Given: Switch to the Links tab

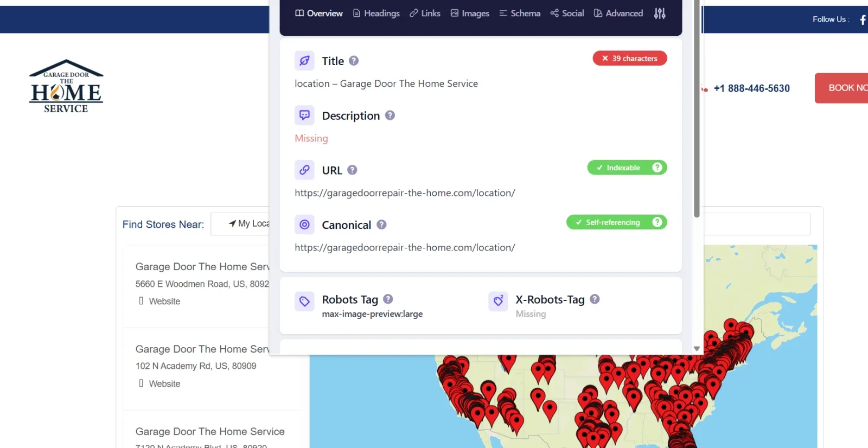Looking at the screenshot, I should click(x=425, y=14).
